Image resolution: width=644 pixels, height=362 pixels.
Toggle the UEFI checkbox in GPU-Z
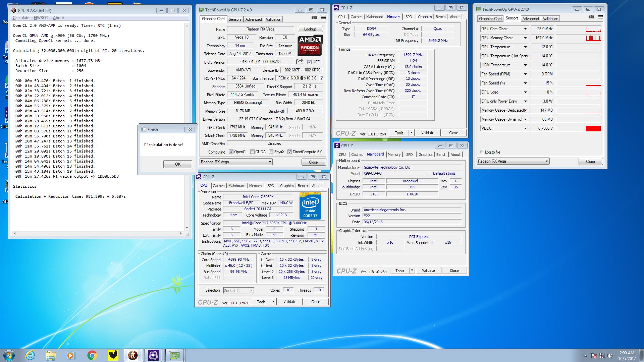click(x=309, y=62)
